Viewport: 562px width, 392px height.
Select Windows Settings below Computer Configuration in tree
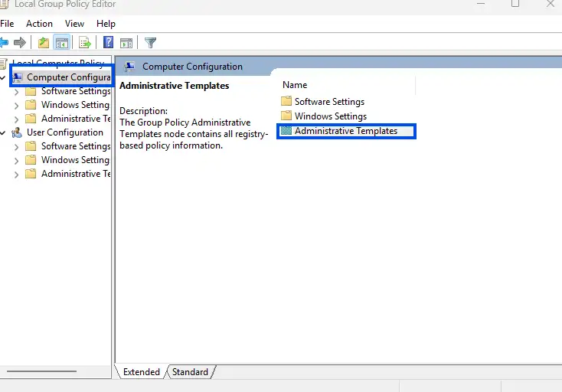click(75, 105)
